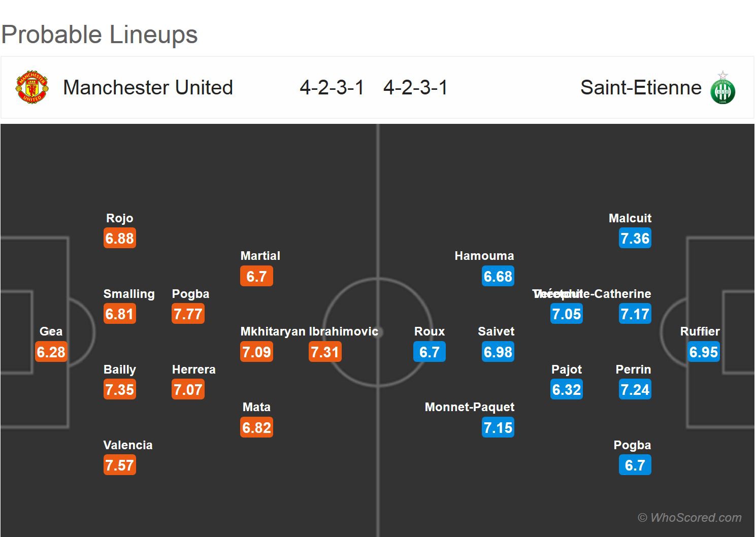Click the Saint-Etienne club badge icon

coord(722,88)
